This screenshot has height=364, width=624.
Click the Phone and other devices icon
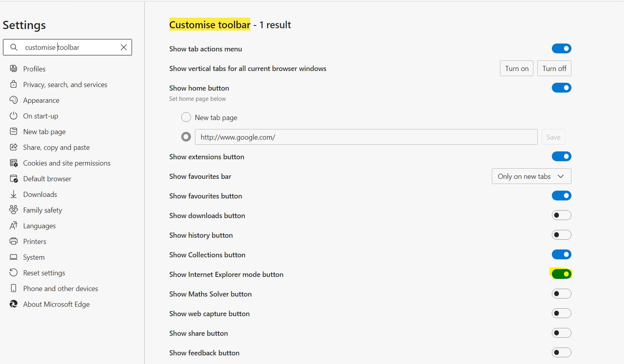point(14,288)
